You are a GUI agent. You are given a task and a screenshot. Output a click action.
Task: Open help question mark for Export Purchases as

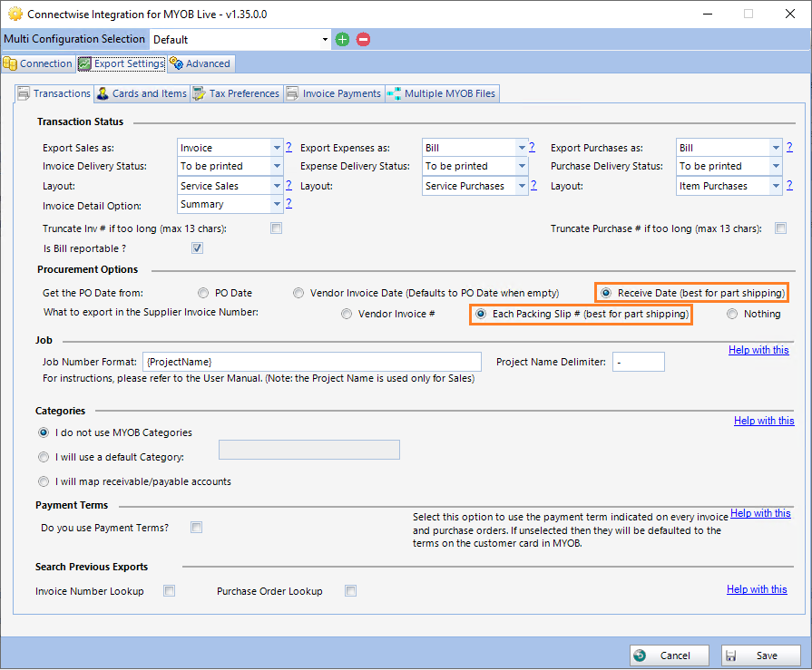point(789,147)
